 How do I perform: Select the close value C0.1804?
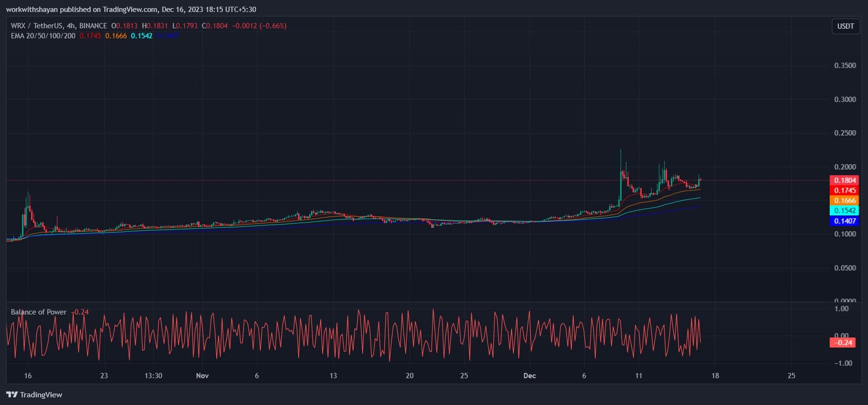click(214, 26)
